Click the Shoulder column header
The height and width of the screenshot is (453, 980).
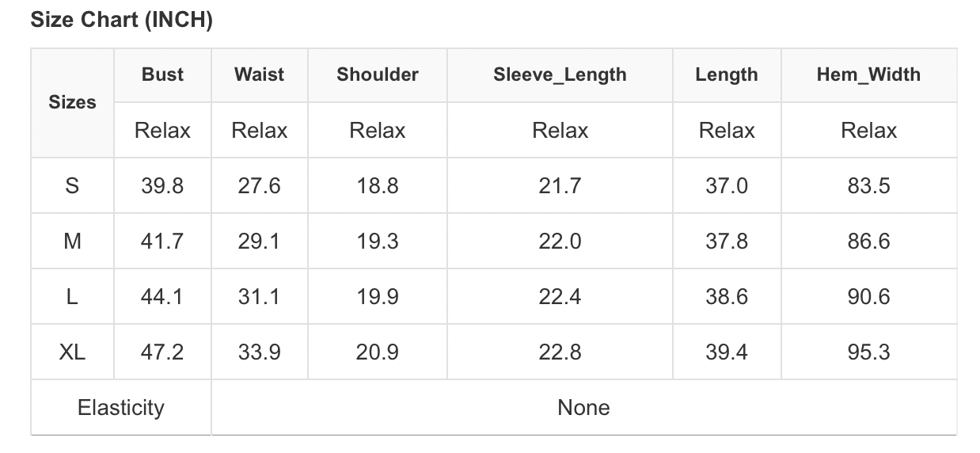pos(377,74)
